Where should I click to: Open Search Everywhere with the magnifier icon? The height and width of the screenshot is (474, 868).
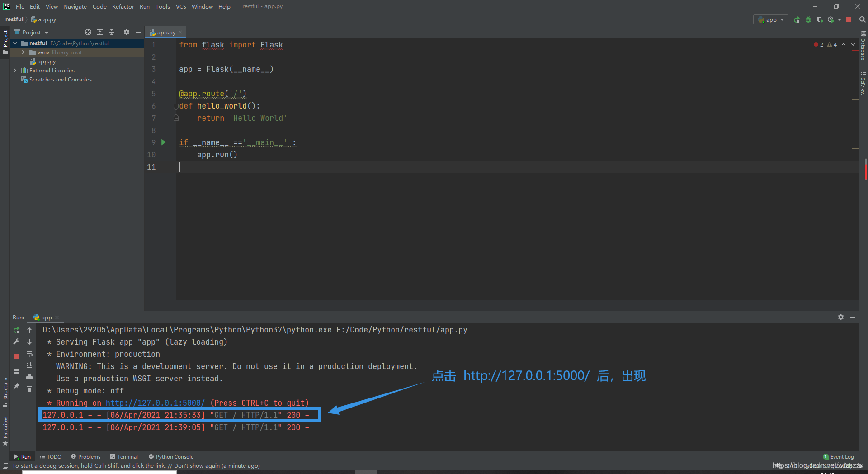[863, 19]
